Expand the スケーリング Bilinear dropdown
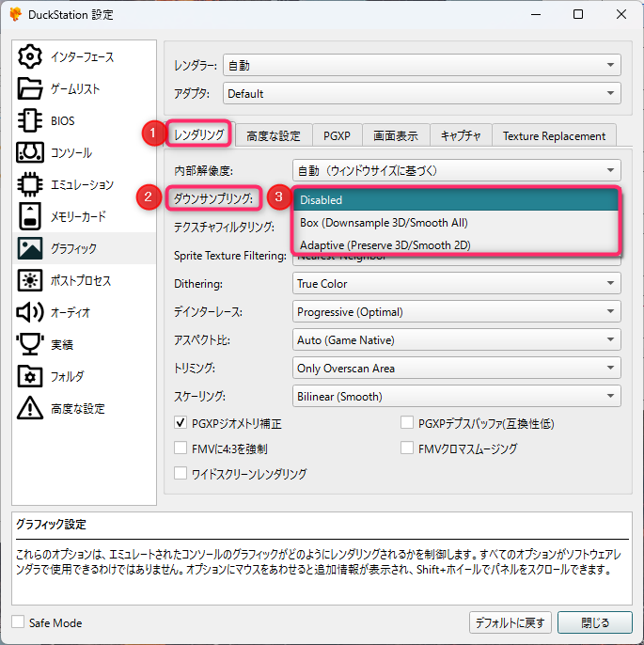 (x=456, y=397)
